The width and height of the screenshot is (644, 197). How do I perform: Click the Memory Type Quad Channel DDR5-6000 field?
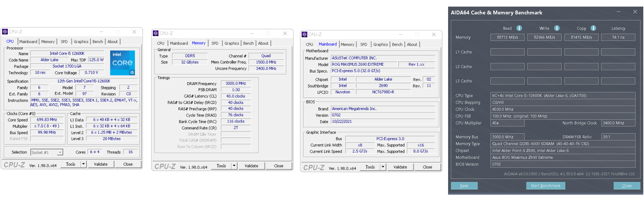(x=563, y=144)
